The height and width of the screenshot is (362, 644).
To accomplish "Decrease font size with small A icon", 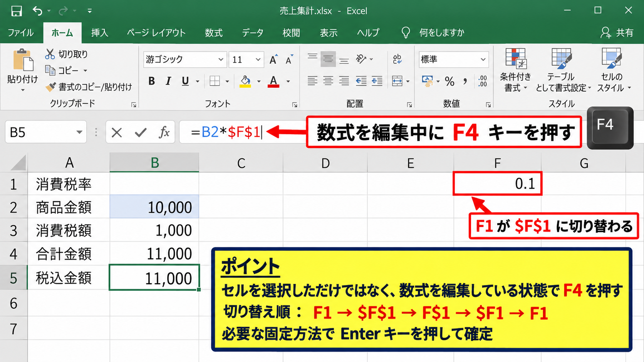I will click(289, 60).
